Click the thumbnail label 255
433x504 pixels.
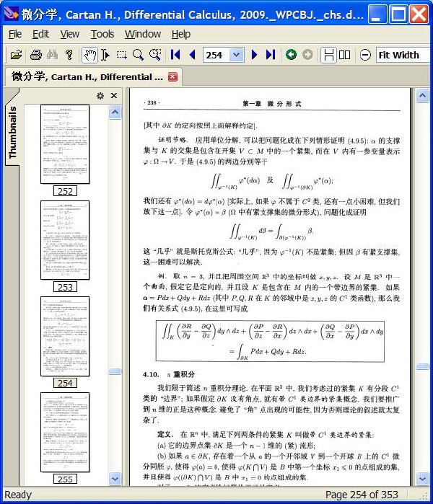click(65, 479)
